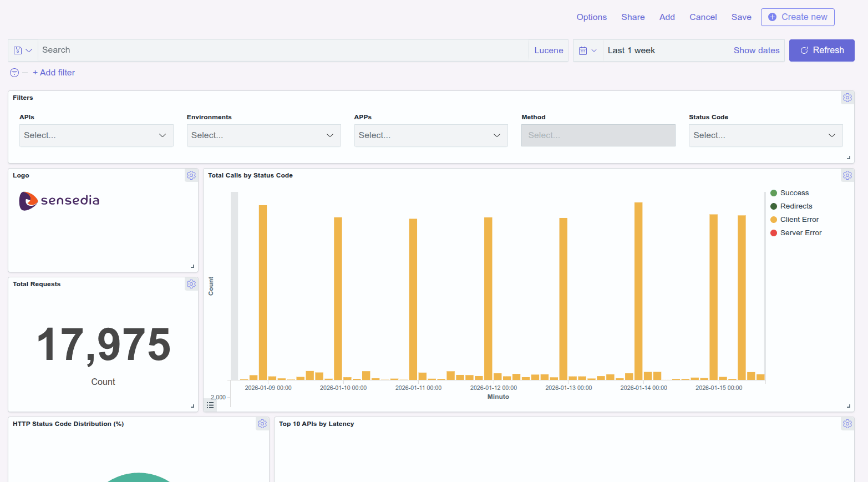Image resolution: width=868 pixels, height=482 pixels.
Task: Toggle Client Error series in chart legend
Action: coord(799,219)
